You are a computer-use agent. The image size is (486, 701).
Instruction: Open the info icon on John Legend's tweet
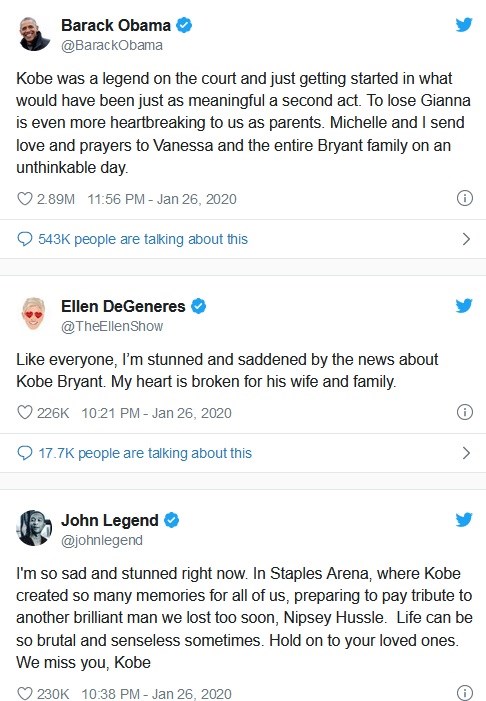tap(465, 692)
